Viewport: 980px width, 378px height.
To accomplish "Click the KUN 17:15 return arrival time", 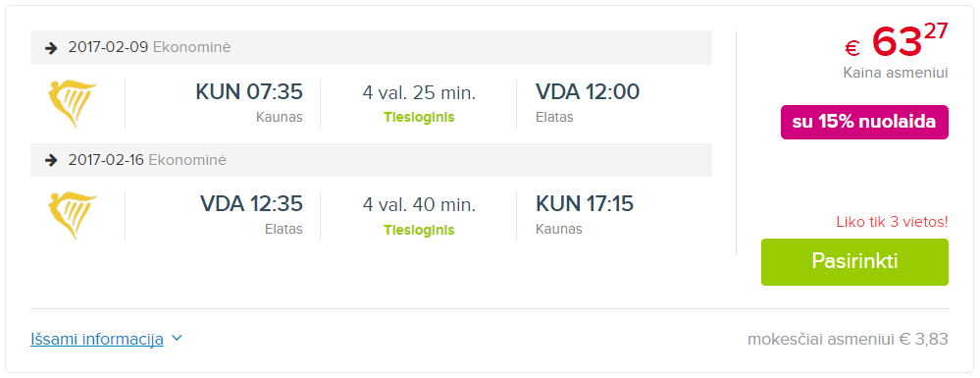I will 585,203.
